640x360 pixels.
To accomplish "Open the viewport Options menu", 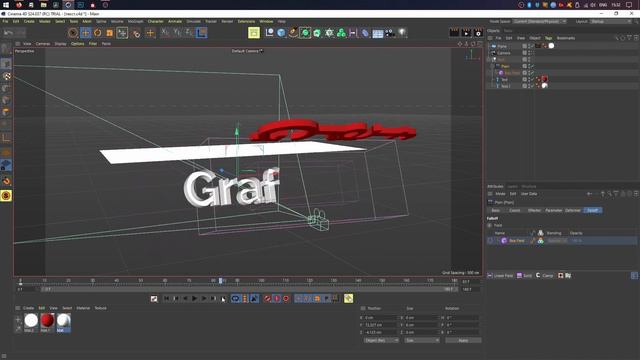I will [78, 44].
